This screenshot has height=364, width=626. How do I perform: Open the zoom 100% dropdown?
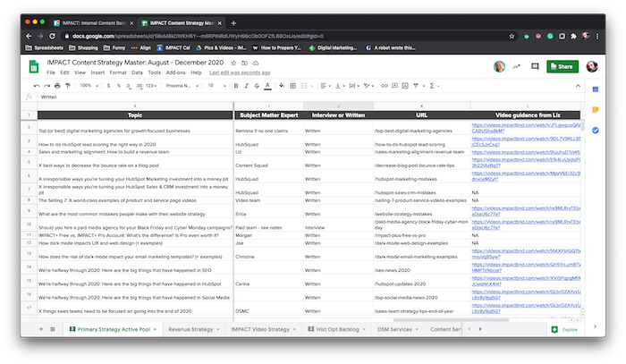(x=89, y=86)
